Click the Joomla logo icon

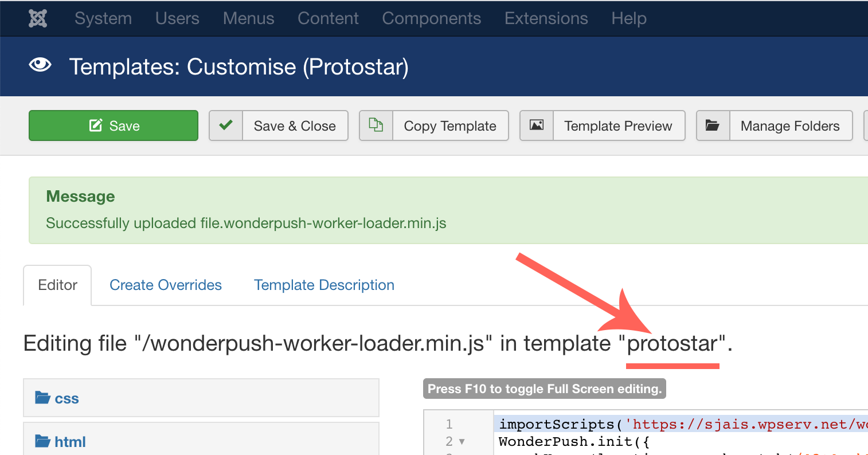point(38,18)
